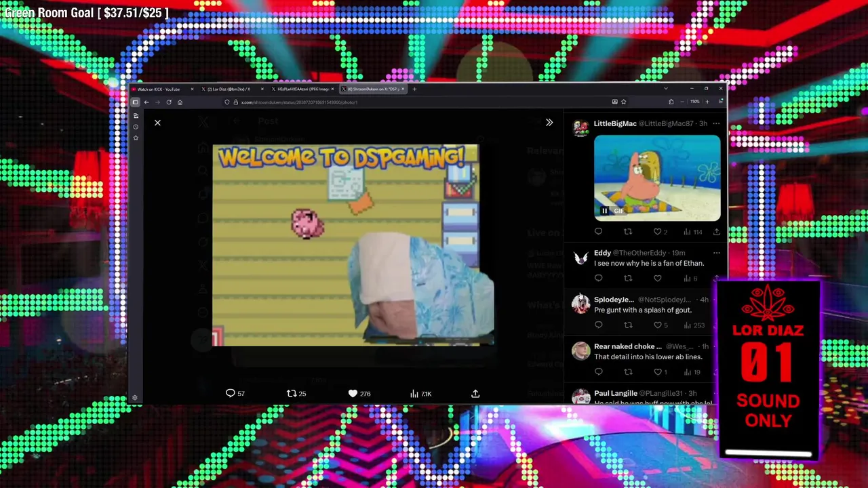View analytics on LittleBigMac's comment (114)
This screenshot has width=868, height=488.
[692, 232]
